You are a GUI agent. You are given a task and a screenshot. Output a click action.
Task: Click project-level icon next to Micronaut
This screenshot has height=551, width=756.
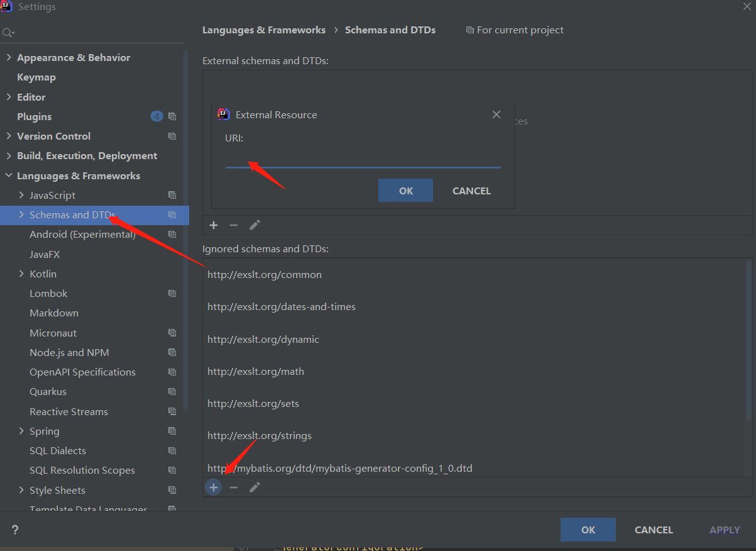pyautogui.click(x=172, y=333)
